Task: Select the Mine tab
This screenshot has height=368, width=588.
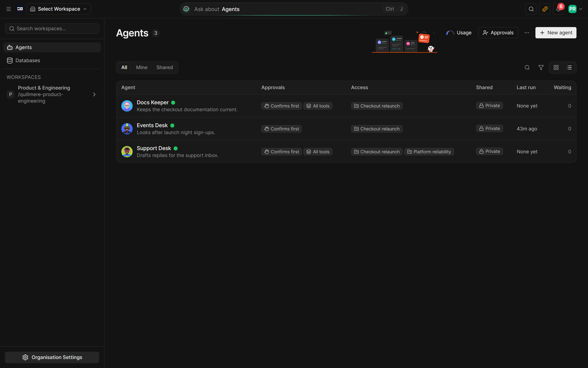Action: [x=142, y=67]
